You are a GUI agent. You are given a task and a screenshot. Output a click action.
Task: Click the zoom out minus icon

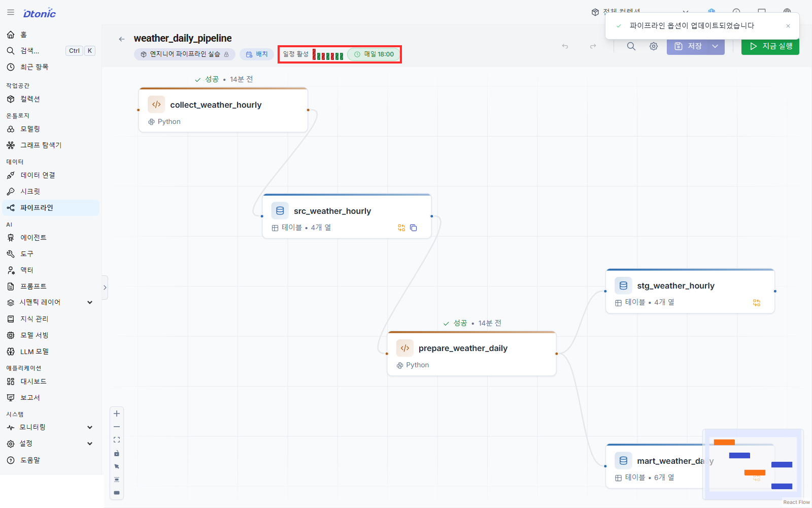[x=117, y=427]
